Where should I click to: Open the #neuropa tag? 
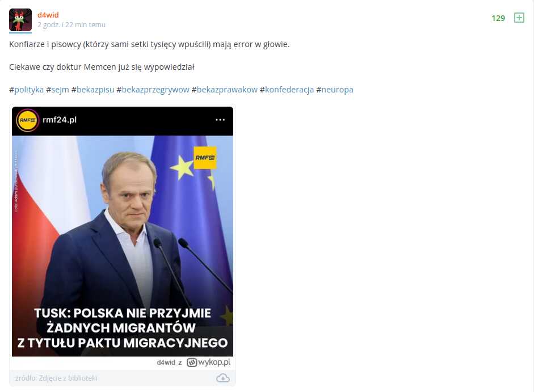335,90
